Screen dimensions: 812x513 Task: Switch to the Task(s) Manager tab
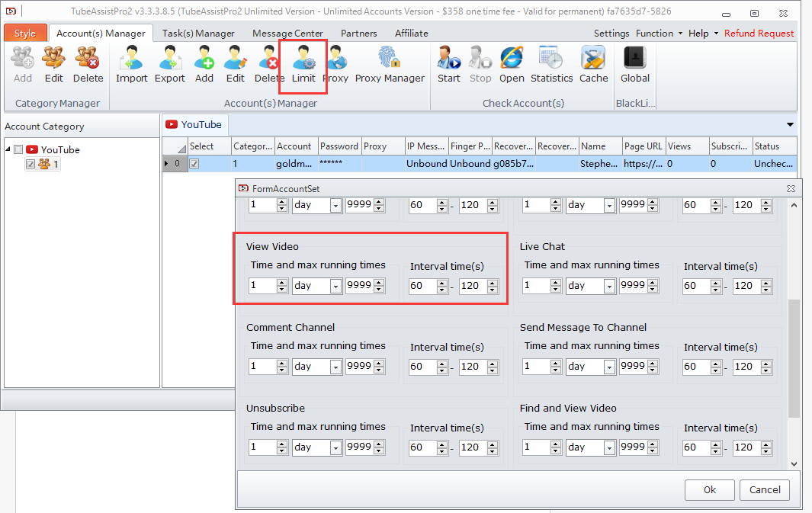[x=198, y=33]
